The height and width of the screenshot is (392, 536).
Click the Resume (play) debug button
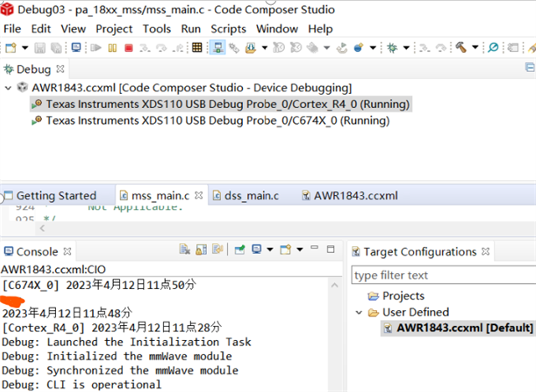click(x=96, y=48)
